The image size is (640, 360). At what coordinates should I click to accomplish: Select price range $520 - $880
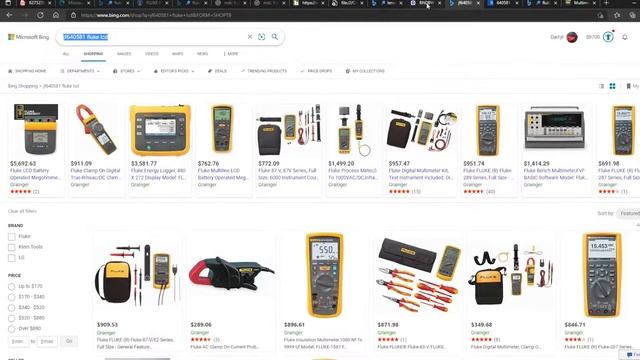tap(11, 318)
